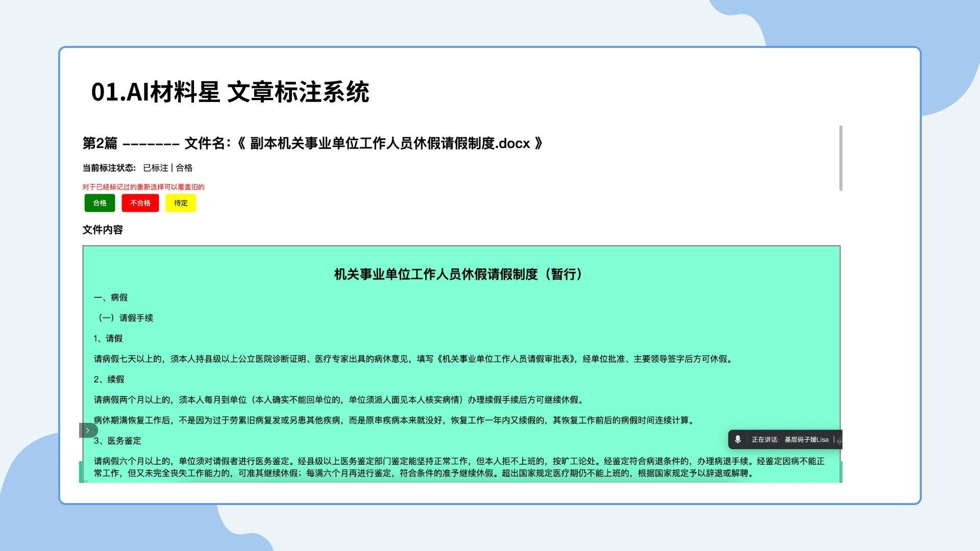The height and width of the screenshot is (551, 980).
Task: Mark the article as 不合格
Action: [x=140, y=203]
